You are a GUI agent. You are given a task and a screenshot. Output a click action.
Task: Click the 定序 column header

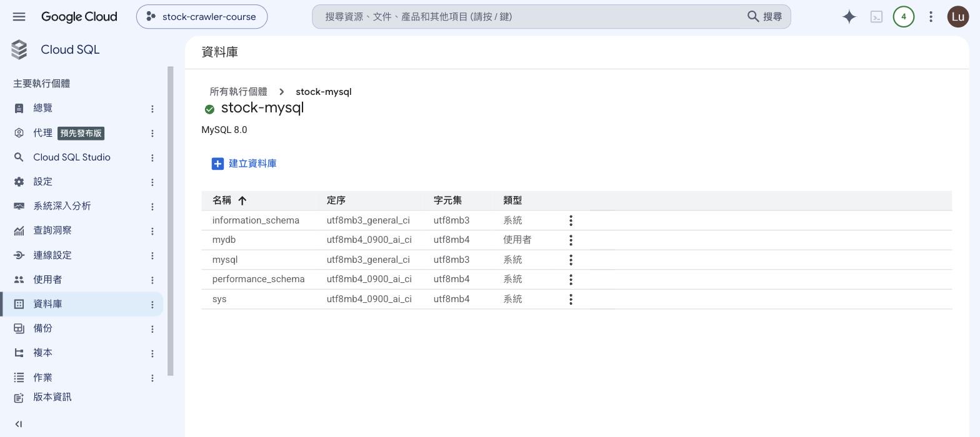point(336,200)
